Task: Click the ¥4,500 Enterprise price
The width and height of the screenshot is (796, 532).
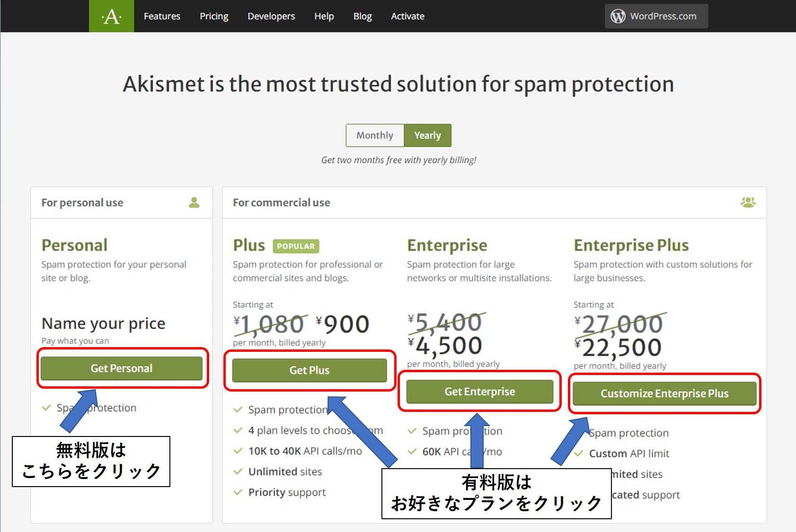Action: (445, 346)
